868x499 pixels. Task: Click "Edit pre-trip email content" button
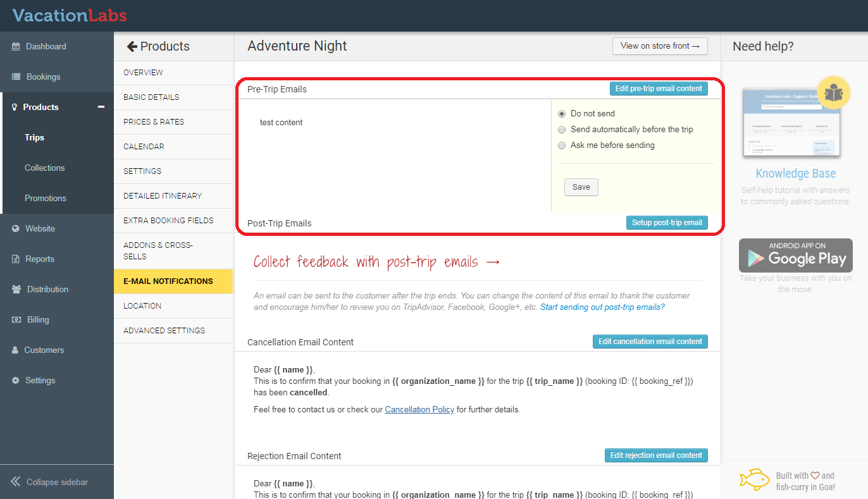[x=659, y=89]
